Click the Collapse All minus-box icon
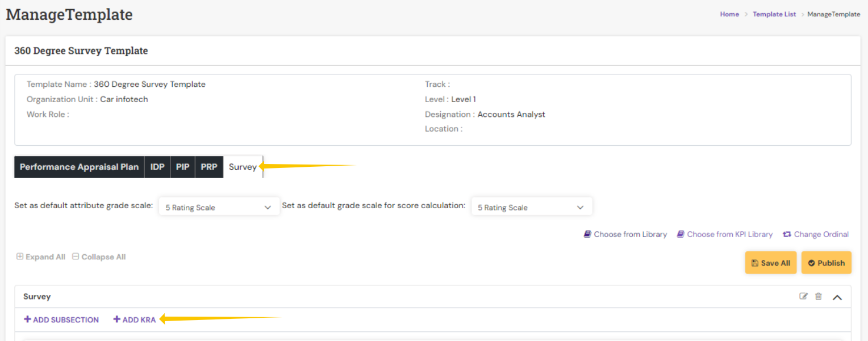Viewport: 868px width, 341px height. pyautogui.click(x=76, y=256)
